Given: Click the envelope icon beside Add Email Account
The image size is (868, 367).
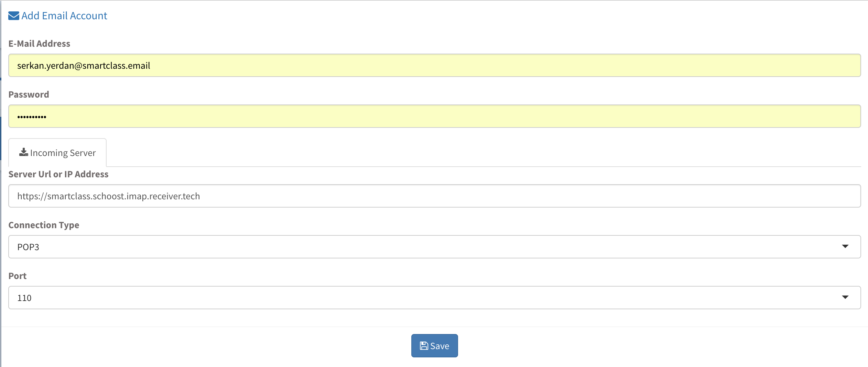Looking at the screenshot, I should click(x=14, y=16).
